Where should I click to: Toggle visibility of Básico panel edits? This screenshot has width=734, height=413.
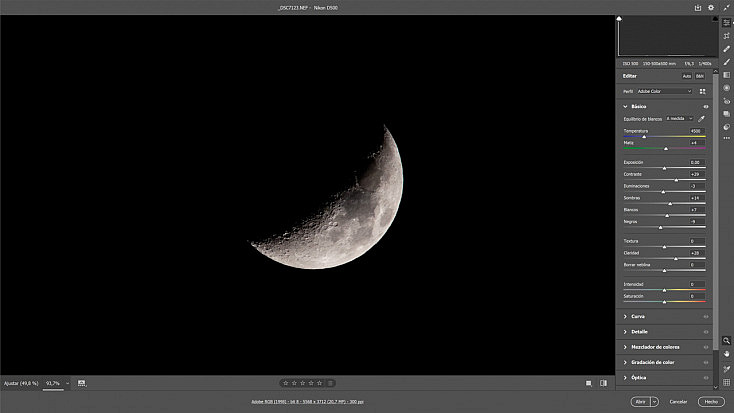[705, 107]
